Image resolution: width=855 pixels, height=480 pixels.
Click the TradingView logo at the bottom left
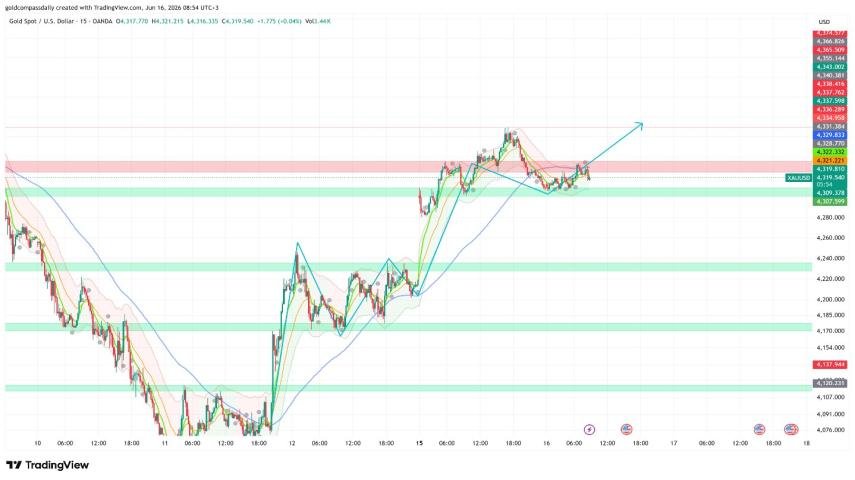tap(47, 465)
